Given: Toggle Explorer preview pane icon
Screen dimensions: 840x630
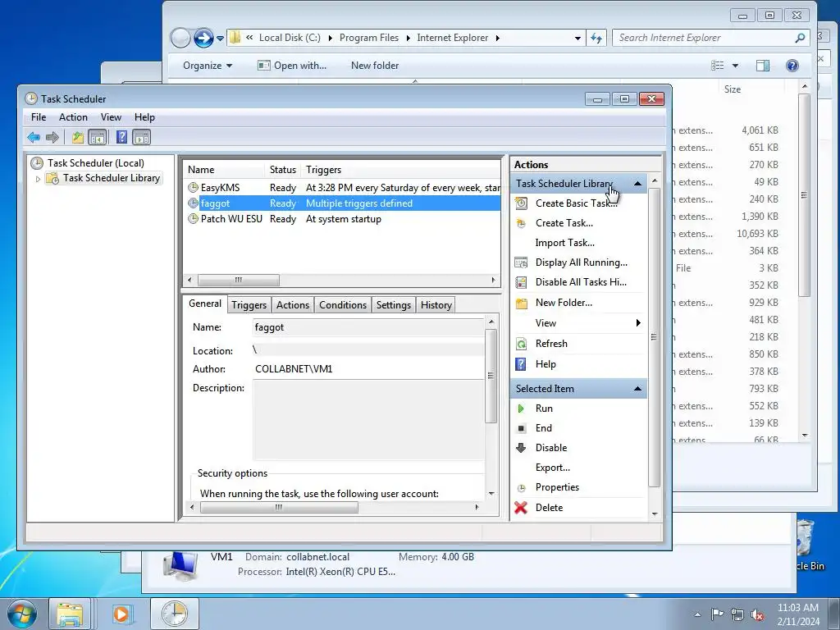Looking at the screenshot, I should [763, 66].
